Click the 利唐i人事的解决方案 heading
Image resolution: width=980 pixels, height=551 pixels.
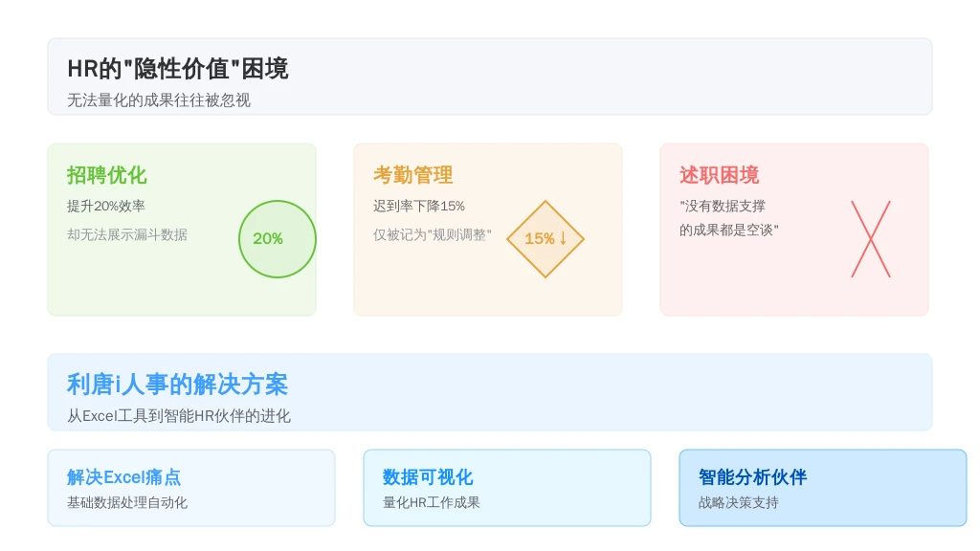click(177, 385)
